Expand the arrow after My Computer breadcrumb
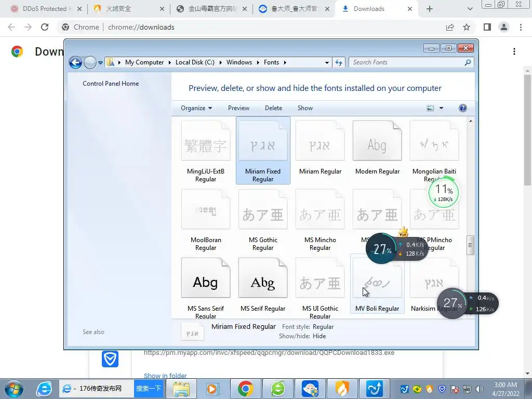 (170, 62)
